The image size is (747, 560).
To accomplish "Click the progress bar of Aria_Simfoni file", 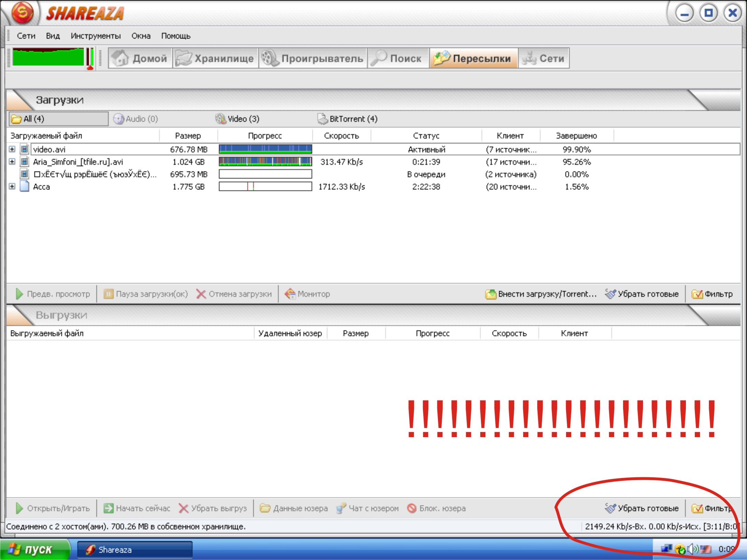I will [265, 162].
